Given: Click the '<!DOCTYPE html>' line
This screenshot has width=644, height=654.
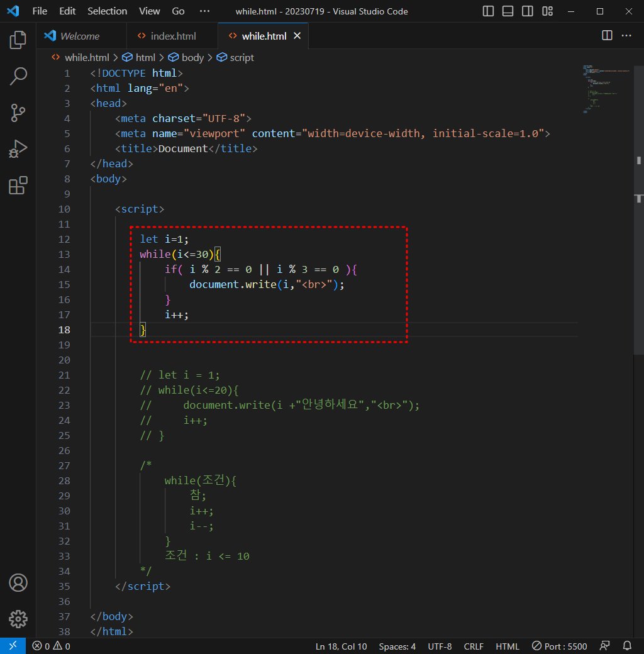Looking at the screenshot, I should pos(136,73).
